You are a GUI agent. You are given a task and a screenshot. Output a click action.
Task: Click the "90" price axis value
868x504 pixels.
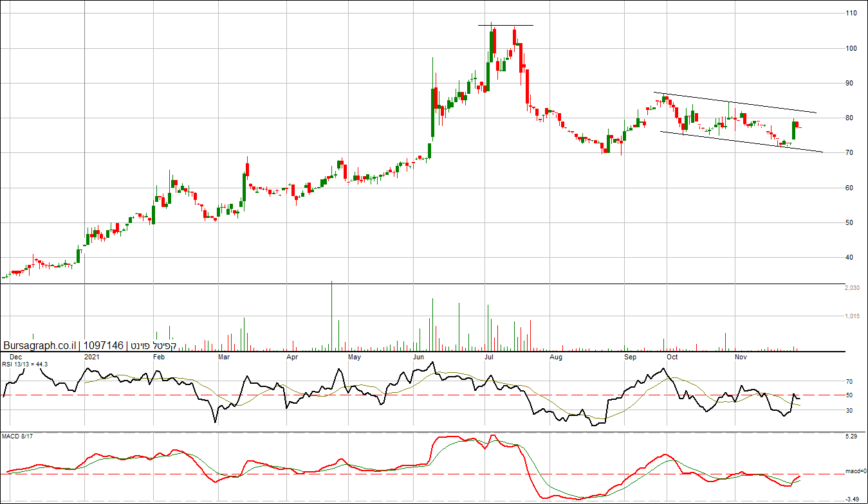(x=849, y=83)
